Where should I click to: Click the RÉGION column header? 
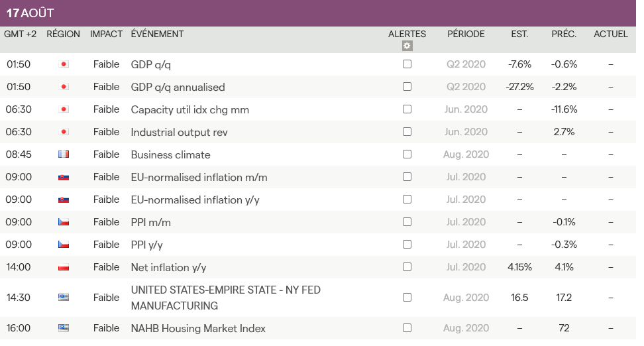pos(63,34)
